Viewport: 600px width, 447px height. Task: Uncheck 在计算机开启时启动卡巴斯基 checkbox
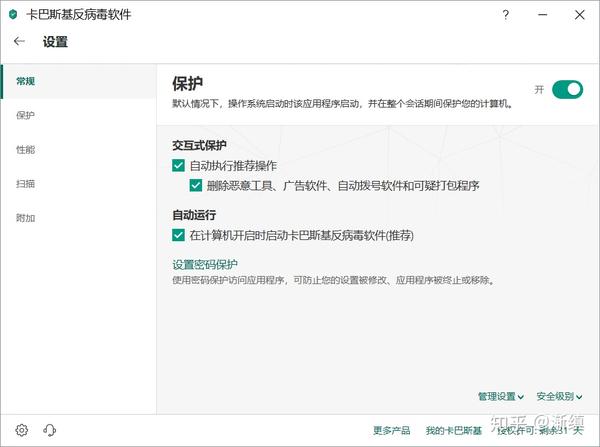point(178,235)
